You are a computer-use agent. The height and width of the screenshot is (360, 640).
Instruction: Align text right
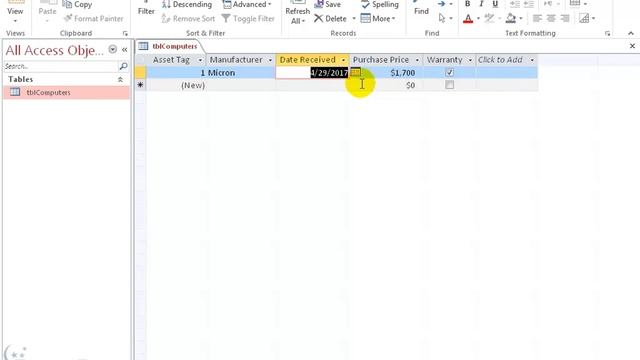coord(565,18)
